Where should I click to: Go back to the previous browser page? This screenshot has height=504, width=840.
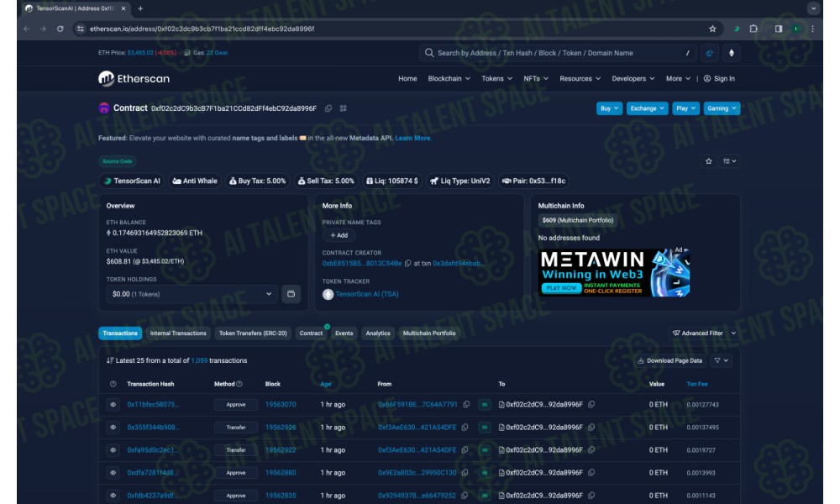click(x=26, y=29)
